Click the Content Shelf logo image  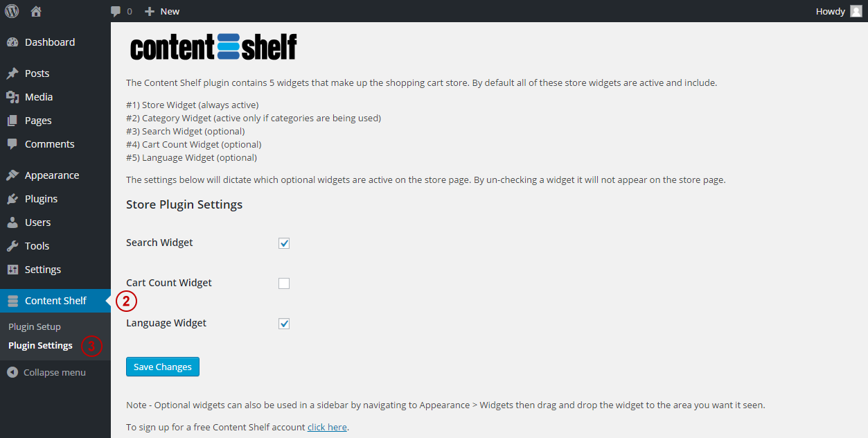click(x=213, y=47)
